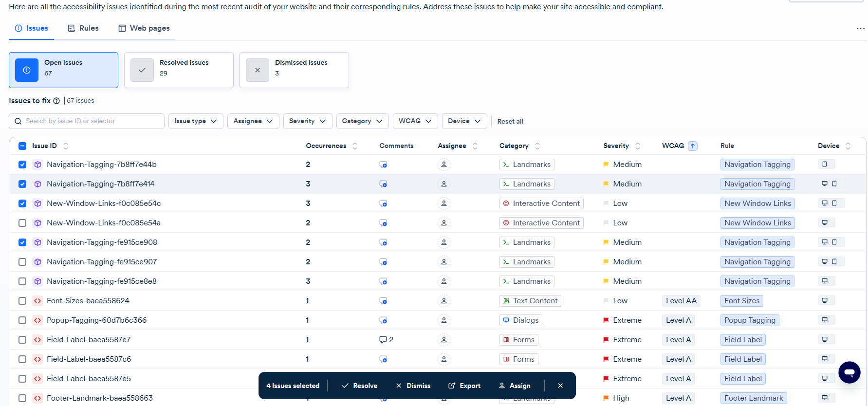Click Reset all filters

[x=510, y=121]
